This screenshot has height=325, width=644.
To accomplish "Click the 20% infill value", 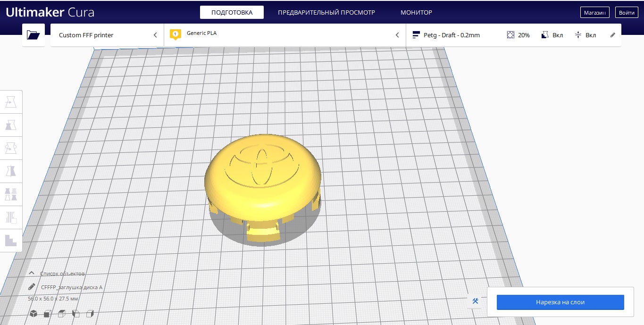I will pyautogui.click(x=524, y=35).
